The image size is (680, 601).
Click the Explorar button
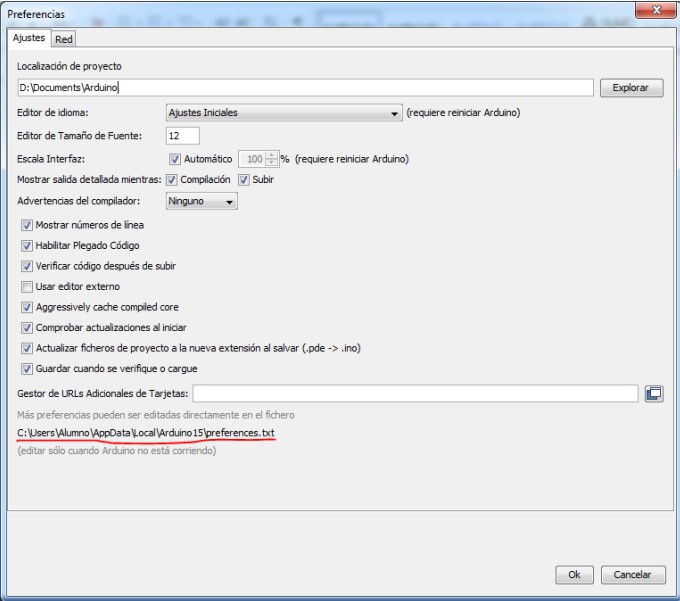[x=631, y=88]
